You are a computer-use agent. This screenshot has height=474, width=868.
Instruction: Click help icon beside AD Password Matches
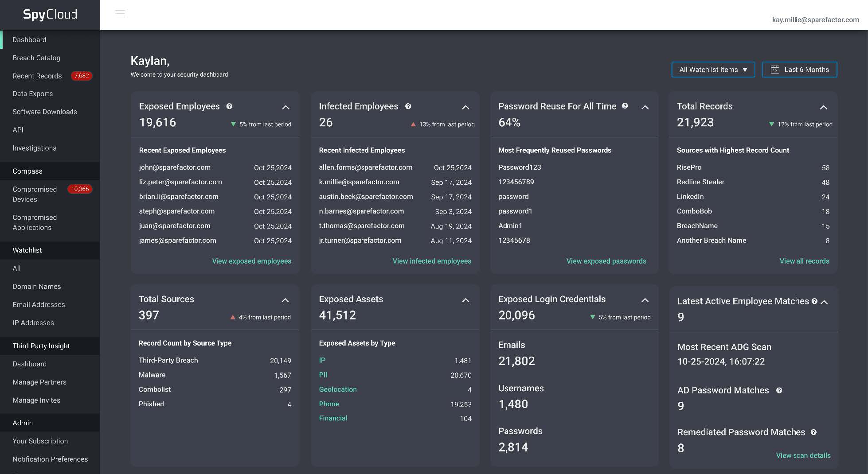(779, 390)
